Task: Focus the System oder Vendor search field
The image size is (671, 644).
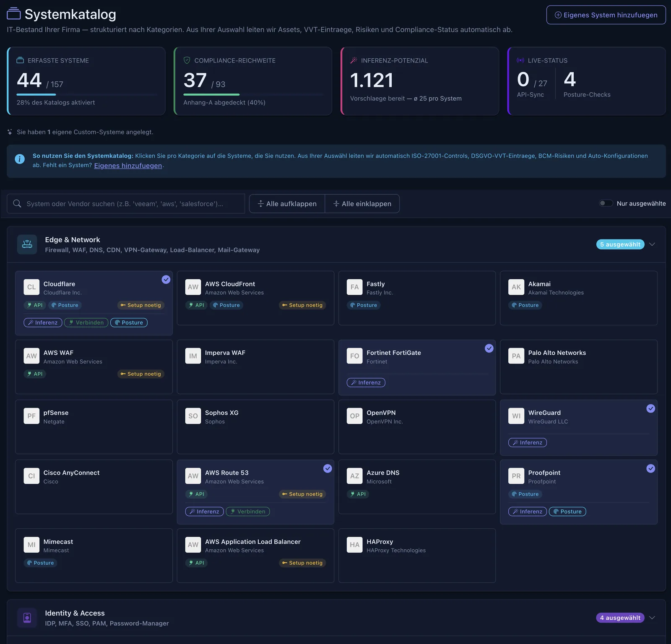Action: tap(126, 204)
